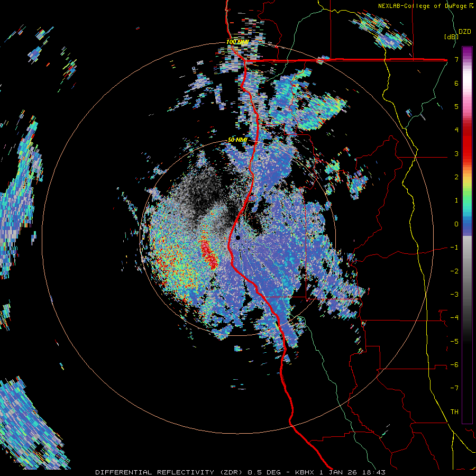
Task: Click the -5 value on color scale
Action: (454, 342)
